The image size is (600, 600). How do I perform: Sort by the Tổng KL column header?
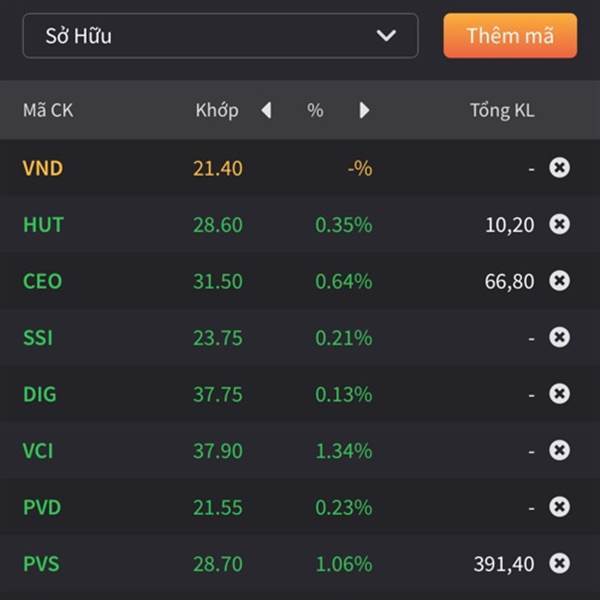click(502, 110)
